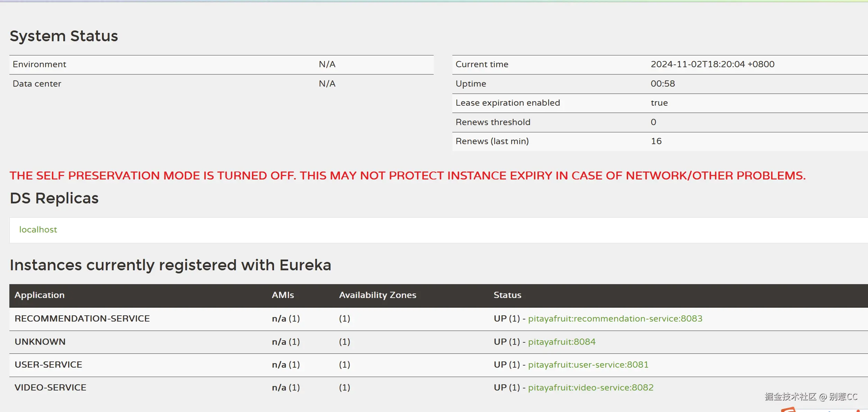Click the Status column header
Screen dimensions: 868x412
(x=507, y=295)
